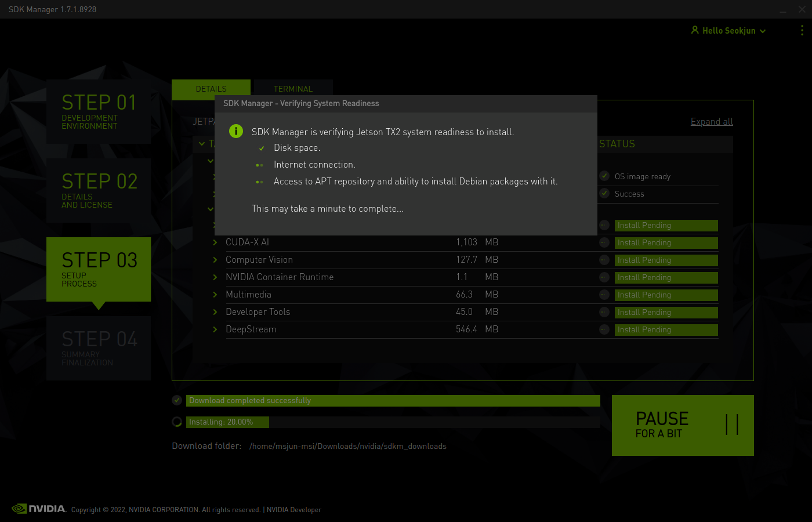This screenshot has height=522, width=812.
Task: Go to STEP 01 Development Environment
Action: 99,111
